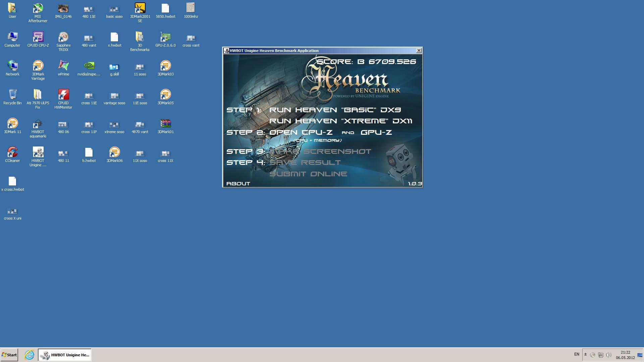Screen dimensions: 644x362
Task: Launch nvidiaInspector shortcut
Action: [x=89, y=68]
